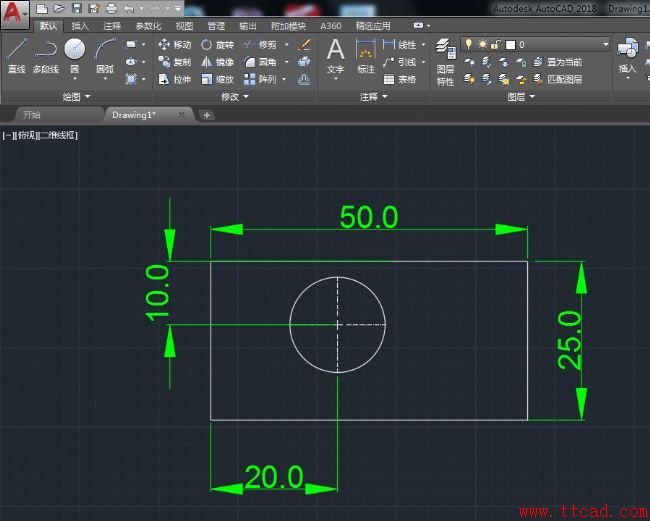Expand the 绘图 panel flyout
This screenshot has width=650, height=521.
[x=76, y=97]
